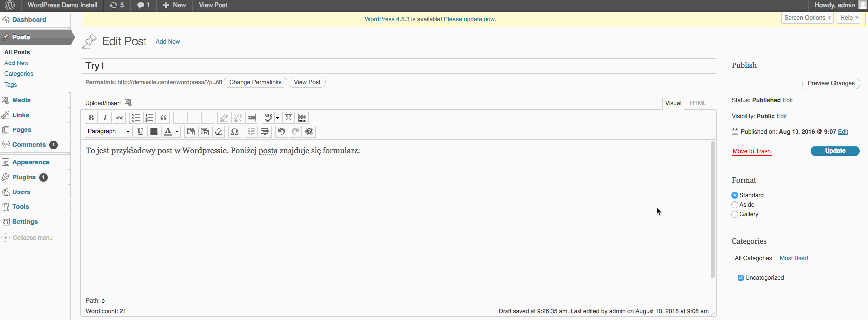
Task: Align text right
Action: click(208, 118)
